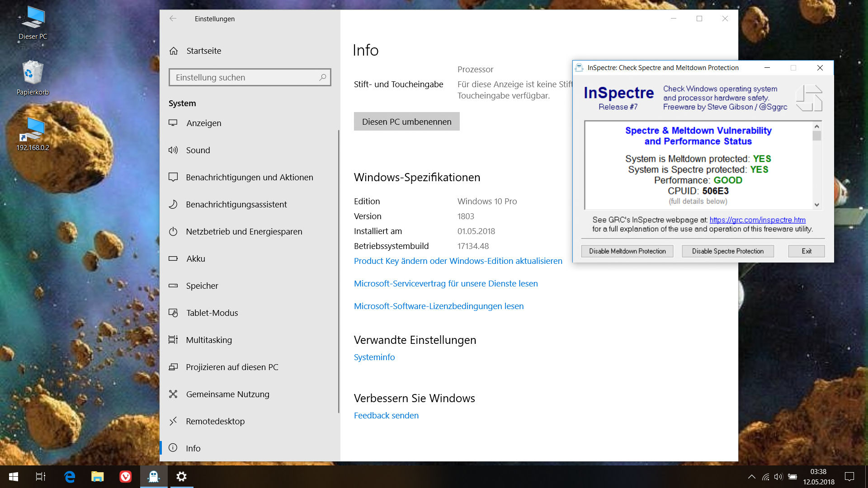Select Multitasking in the System list

(209, 340)
